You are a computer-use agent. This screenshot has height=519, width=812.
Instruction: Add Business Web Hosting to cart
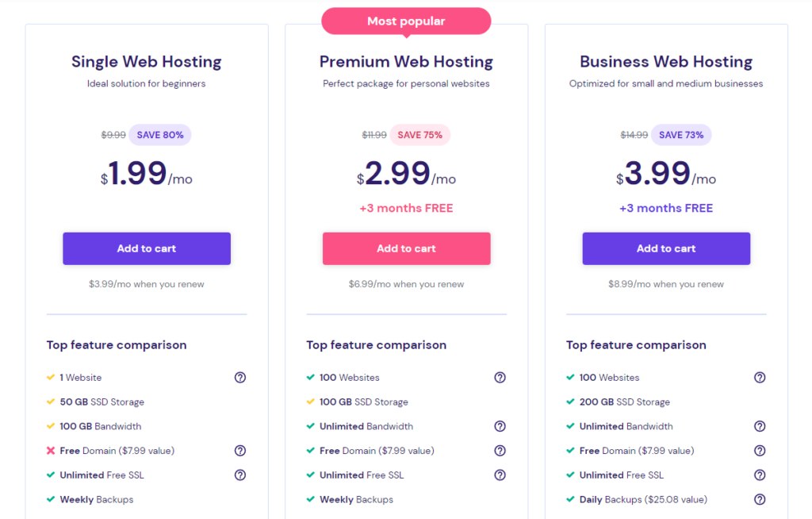pos(666,248)
